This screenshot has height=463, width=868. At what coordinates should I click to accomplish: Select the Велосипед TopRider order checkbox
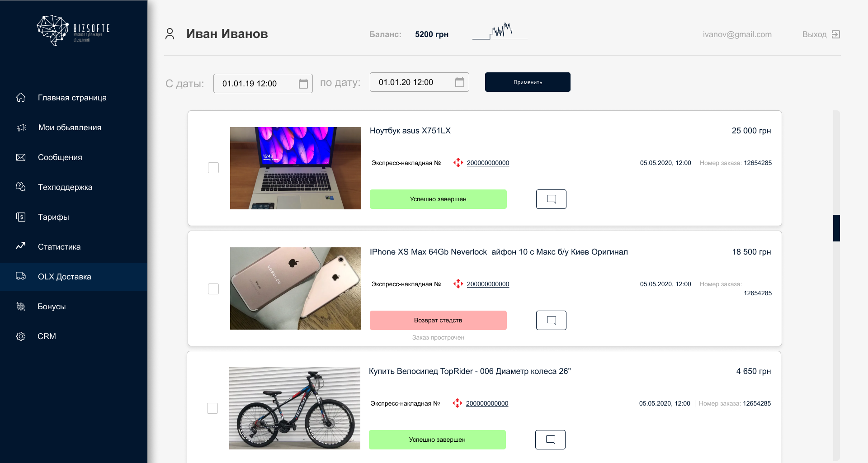212,408
